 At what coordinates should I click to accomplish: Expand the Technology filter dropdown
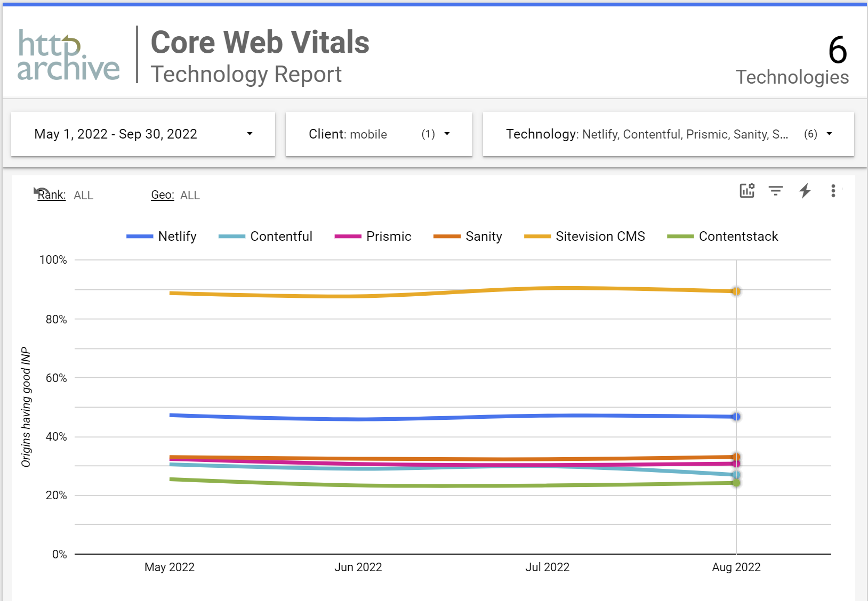(668, 134)
